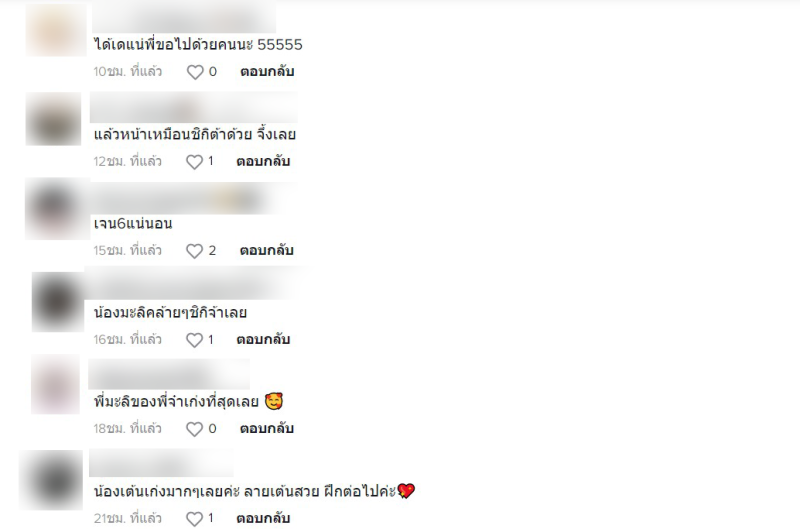Screen dimensions: 800x529
Task: Click ตอบกลับ under the 16 hours ago comment
Action: pyautogui.click(x=263, y=339)
